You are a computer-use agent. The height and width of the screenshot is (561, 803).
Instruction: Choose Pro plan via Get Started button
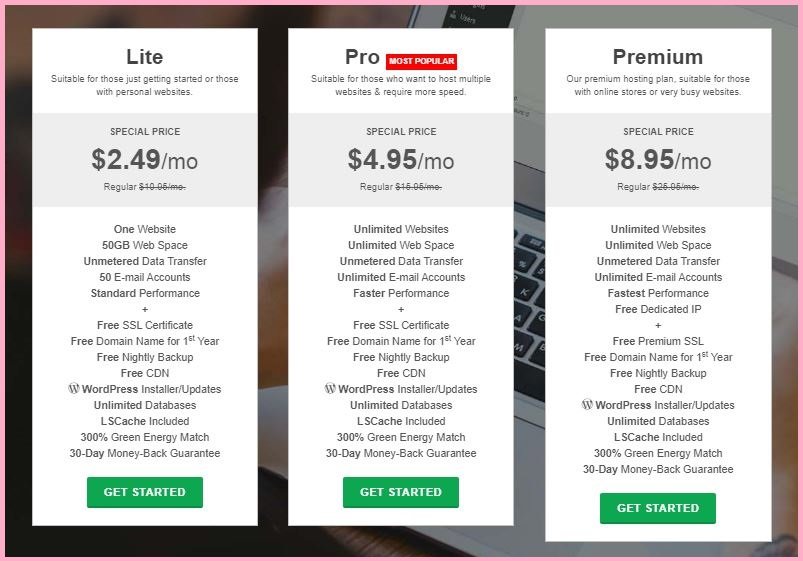pos(401,492)
